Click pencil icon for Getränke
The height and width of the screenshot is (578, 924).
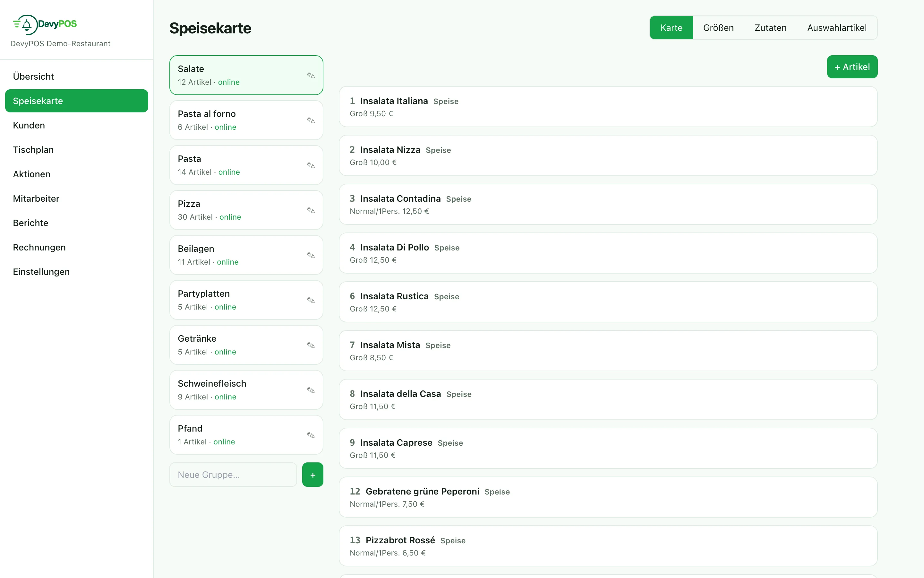pos(311,345)
